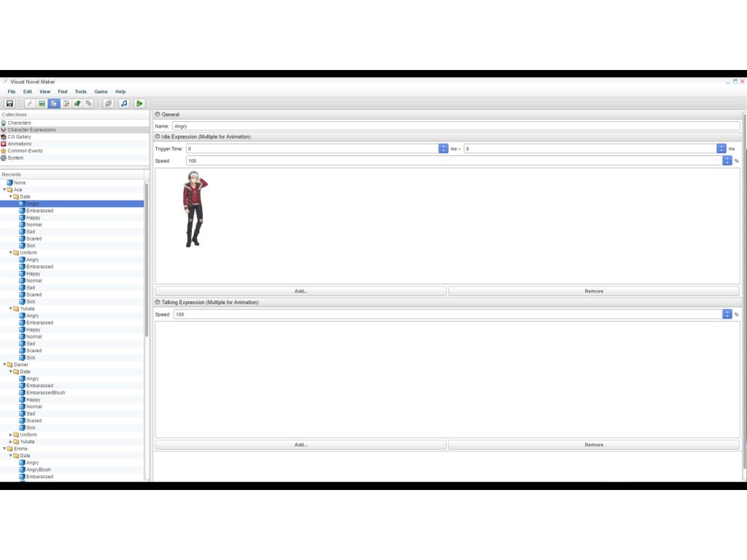This screenshot has width=747, height=560.
Task: Open the Find menu
Action: pyautogui.click(x=63, y=91)
